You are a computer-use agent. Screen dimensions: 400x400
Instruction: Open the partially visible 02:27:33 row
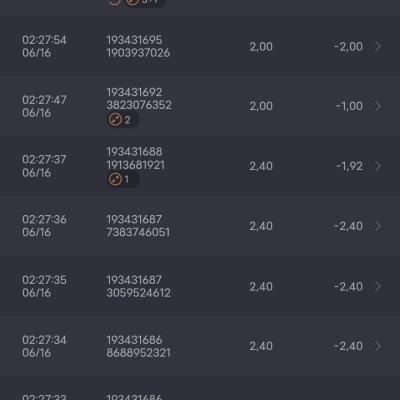(200, 388)
